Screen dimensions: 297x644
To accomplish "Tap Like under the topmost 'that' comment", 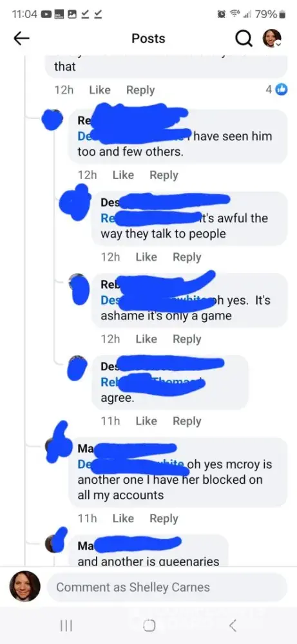I will point(100,90).
